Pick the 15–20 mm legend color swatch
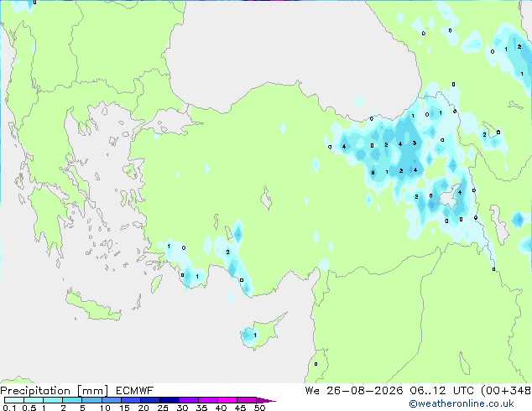The width and height of the screenshot is (532, 411). pos(130,400)
